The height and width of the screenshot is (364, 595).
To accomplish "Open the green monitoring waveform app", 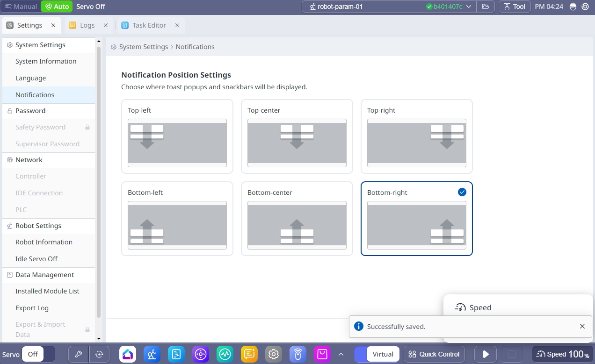I will pos(225,354).
